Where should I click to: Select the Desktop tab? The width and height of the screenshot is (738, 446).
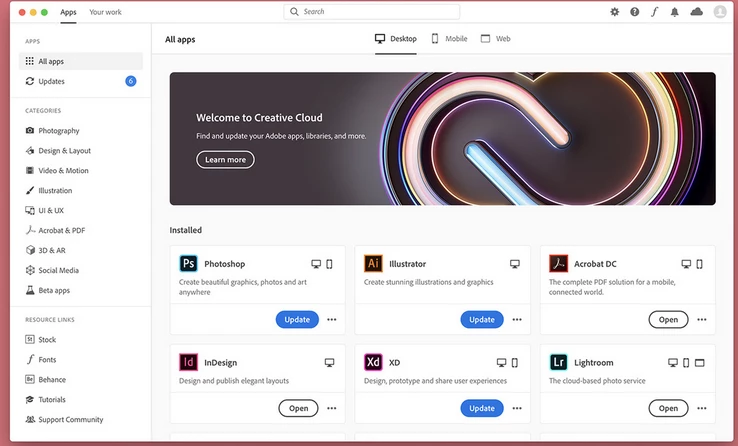point(396,39)
